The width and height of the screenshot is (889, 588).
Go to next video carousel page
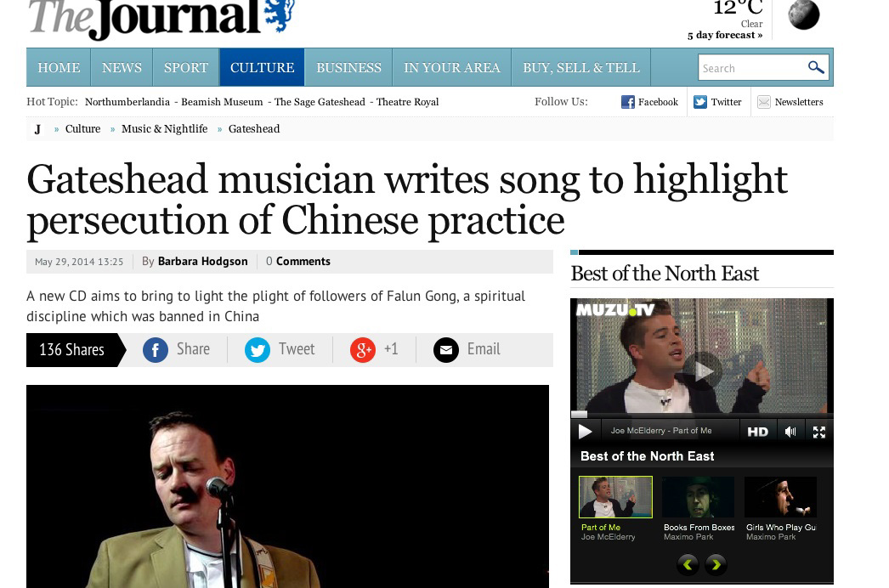[x=716, y=564]
